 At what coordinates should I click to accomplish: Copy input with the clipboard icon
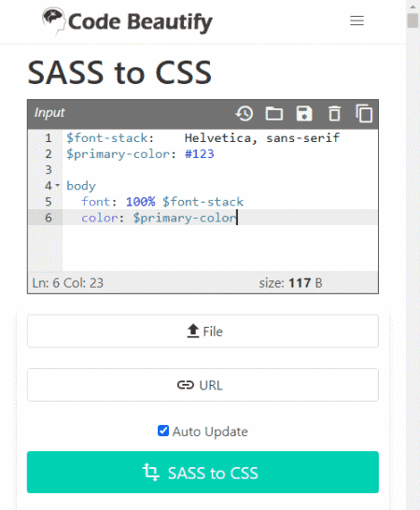pos(364,113)
